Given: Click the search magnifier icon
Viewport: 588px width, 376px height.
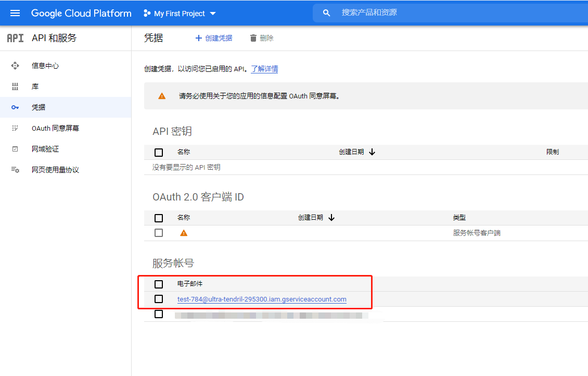Looking at the screenshot, I should click(327, 12).
